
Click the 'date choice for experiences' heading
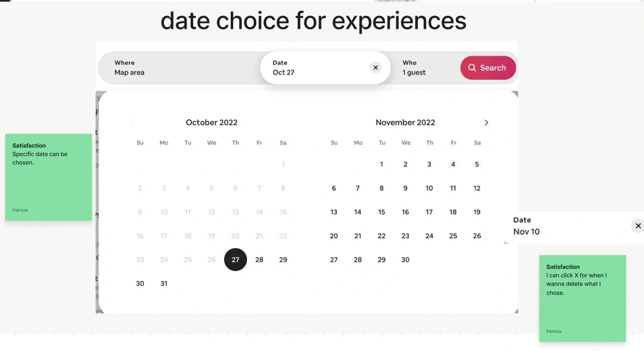(313, 21)
